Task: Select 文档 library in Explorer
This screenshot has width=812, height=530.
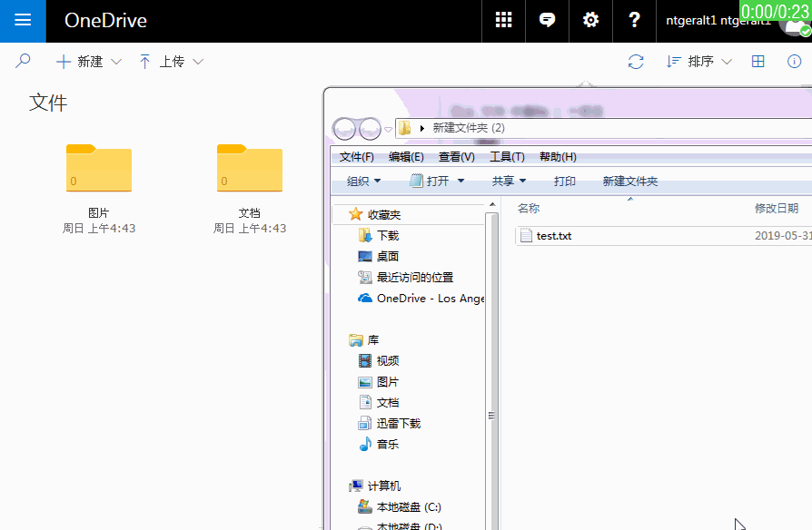Action: 387,403
